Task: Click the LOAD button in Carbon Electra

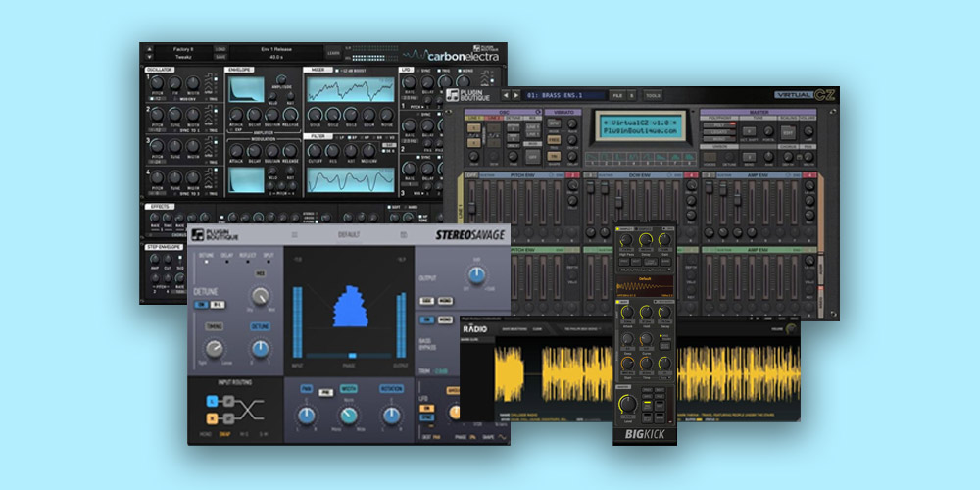Action: tap(220, 48)
